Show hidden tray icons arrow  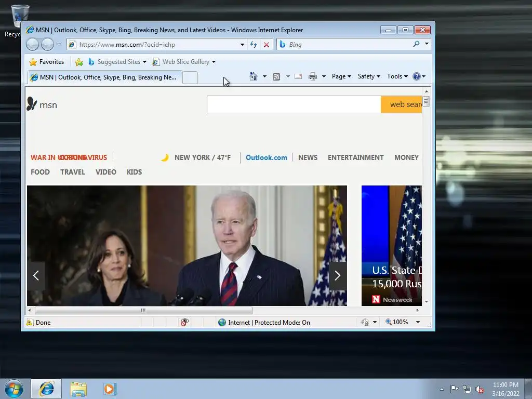click(442, 389)
